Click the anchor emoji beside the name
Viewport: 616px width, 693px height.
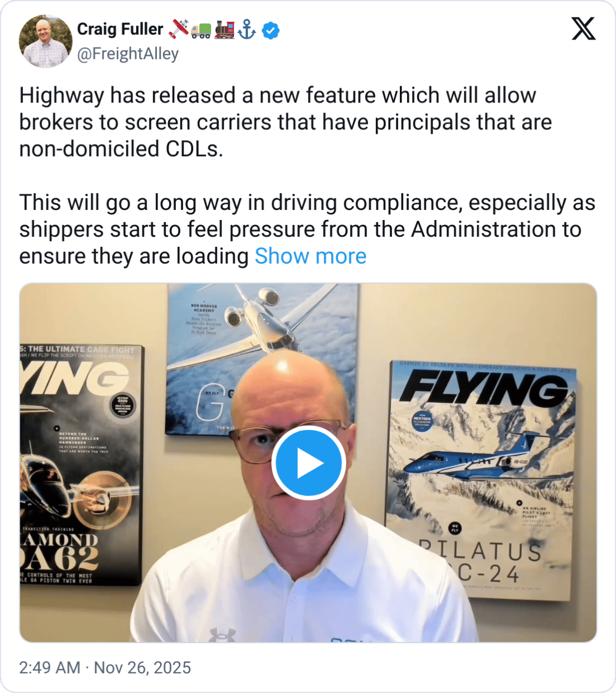click(x=246, y=29)
